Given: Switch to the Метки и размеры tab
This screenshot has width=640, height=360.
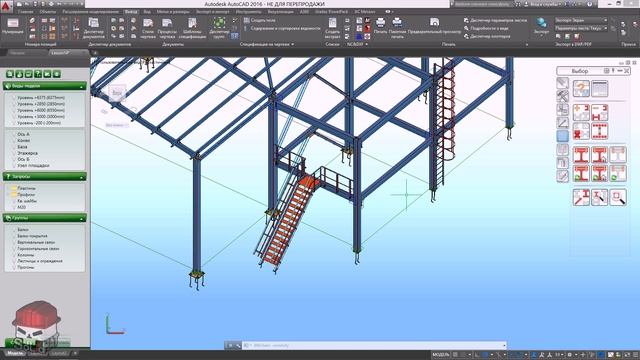Looking at the screenshot, I should (173, 12).
